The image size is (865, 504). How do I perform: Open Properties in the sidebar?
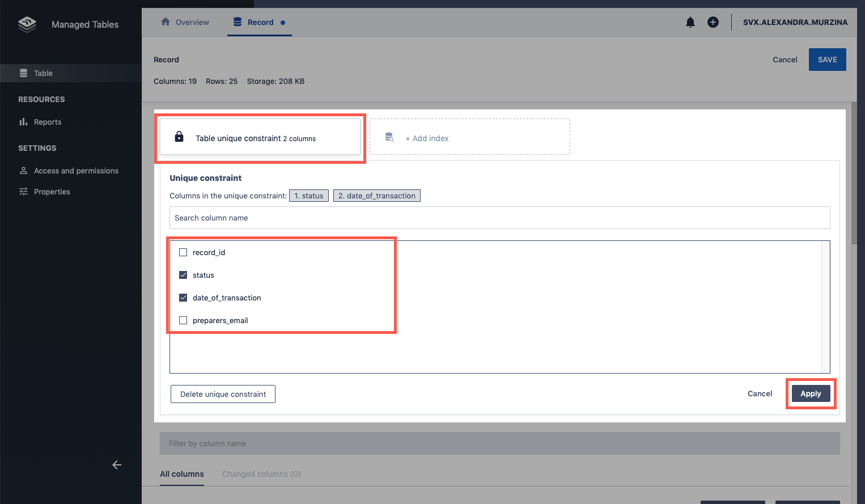point(52,192)
